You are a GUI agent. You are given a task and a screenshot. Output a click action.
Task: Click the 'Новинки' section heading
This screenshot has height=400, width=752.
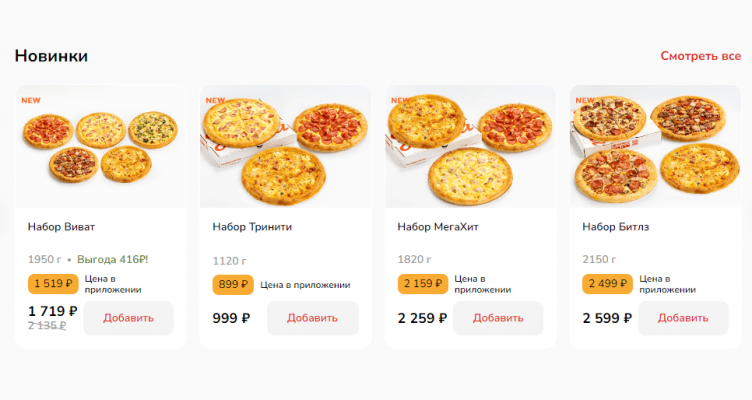tap(51, 56)
